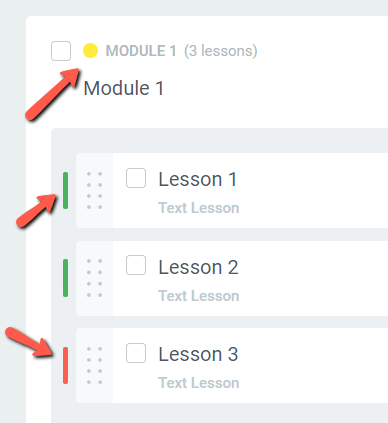Screen dimensions: 388x423
Task: Grab the Lesson 1 drag handle
Action: (94, 191)
